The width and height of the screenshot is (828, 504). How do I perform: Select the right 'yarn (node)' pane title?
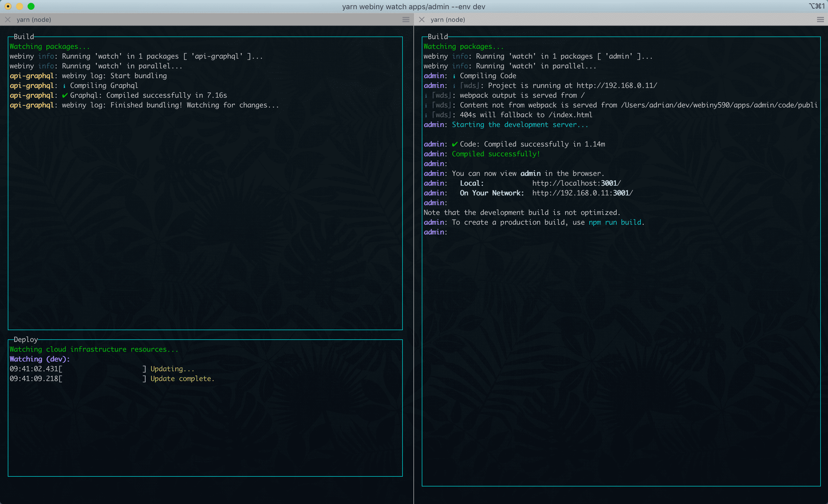click(448, 20)
